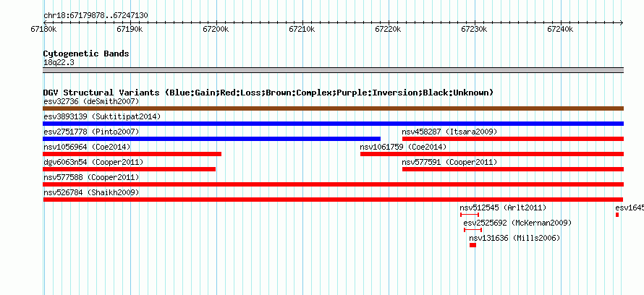Click the 67230k ruler position
Image resolution: width=644 pixels, height=295 pixels.
(x=474, y=29)
